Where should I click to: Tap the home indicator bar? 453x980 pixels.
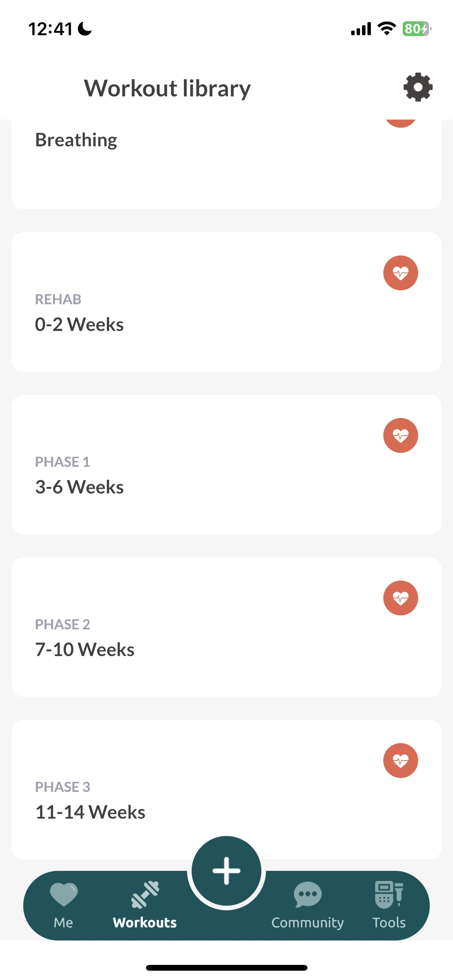[226, 968]
